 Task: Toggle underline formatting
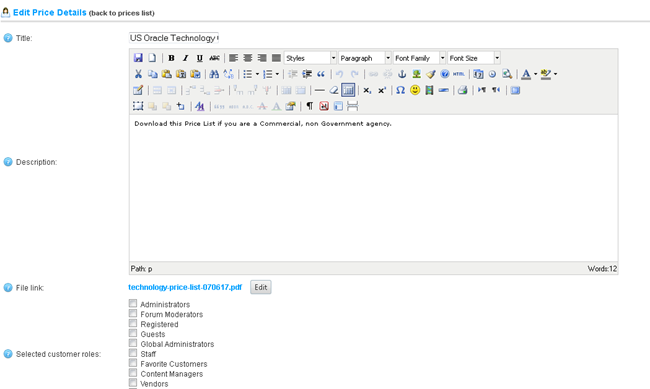click(x=199, y=58)
